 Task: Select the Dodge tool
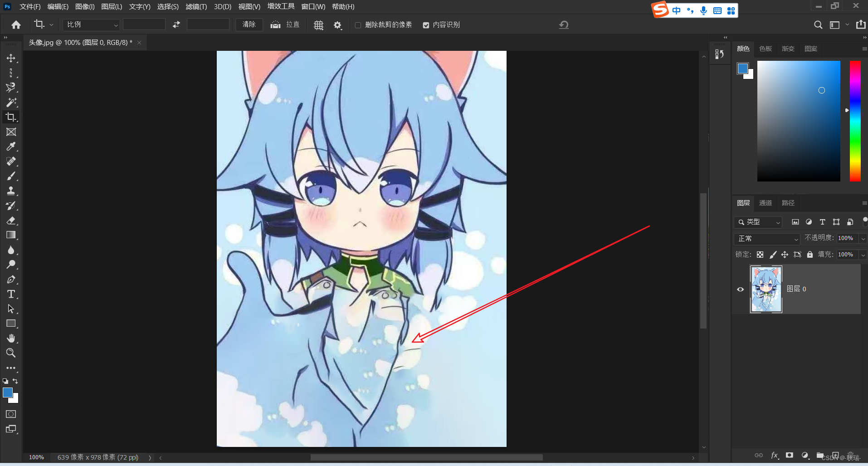tap(11, 265)
